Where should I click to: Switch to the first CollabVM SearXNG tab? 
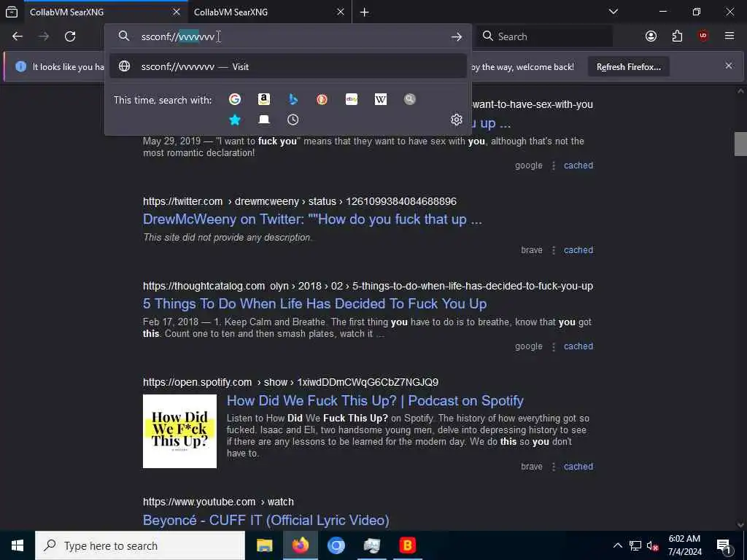point(106,12)
